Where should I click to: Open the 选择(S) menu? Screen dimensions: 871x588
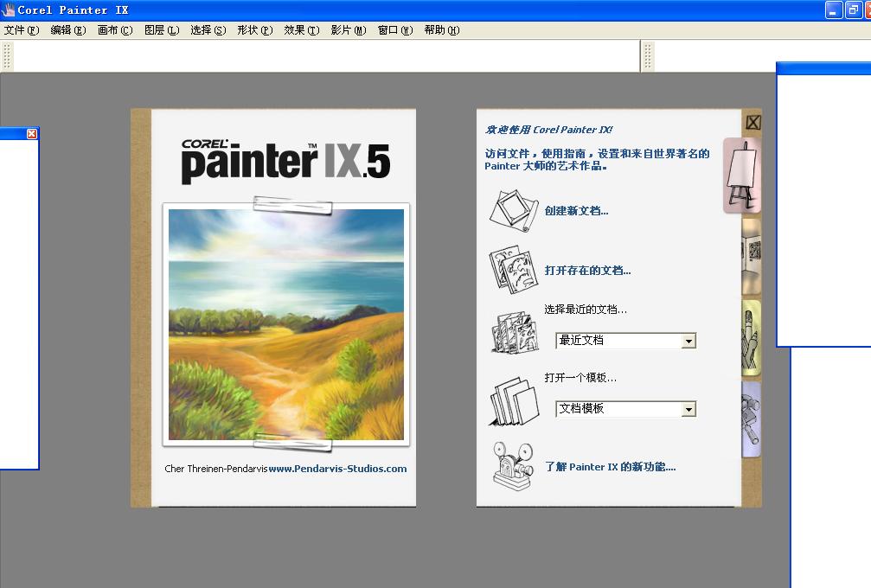[x=208, y=30]
